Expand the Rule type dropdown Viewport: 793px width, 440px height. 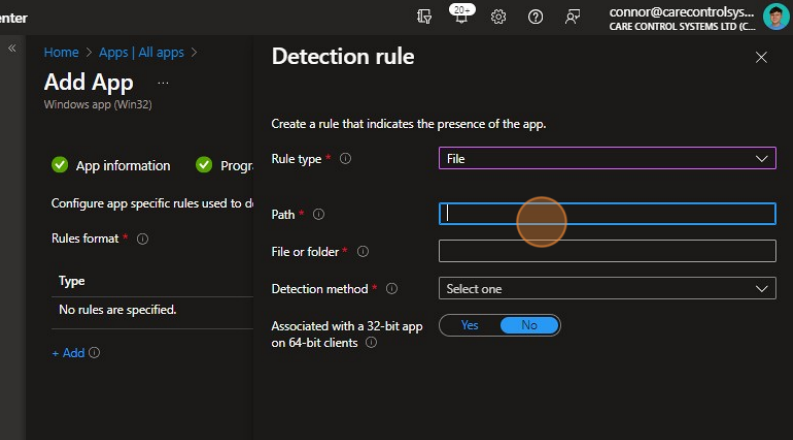pyautogui.click(x=606, y=159)
